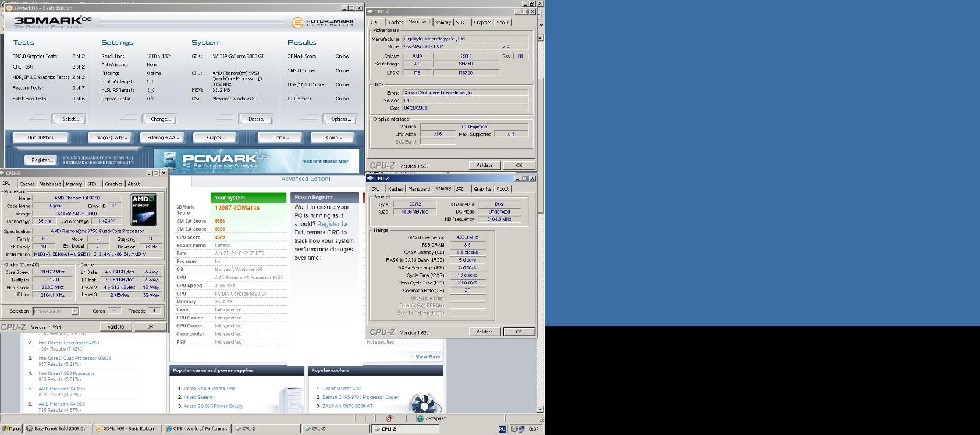Screen dimensions: 980x435
Task: Open the Zalman CNPS 9700 Processor Cooler link
Action: [x=360, y=397]
